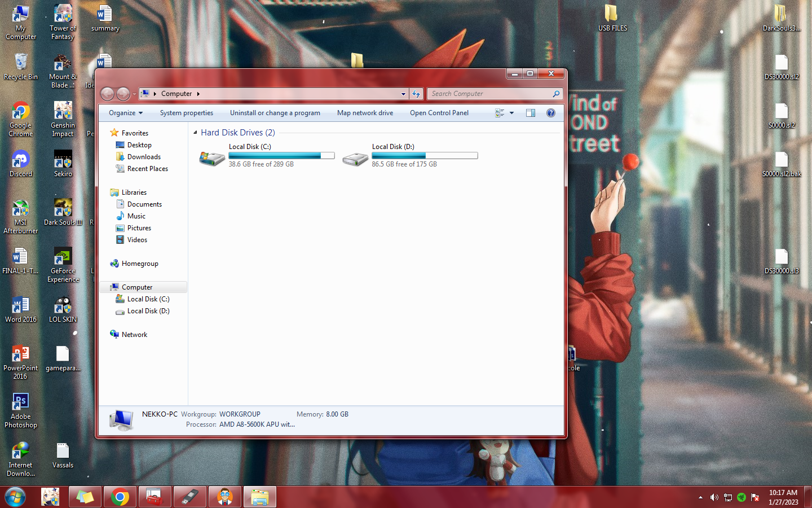The image size is (812, 508).
Task: Click the Local Disk (C:) usage bar
Action: click(281, 156)
